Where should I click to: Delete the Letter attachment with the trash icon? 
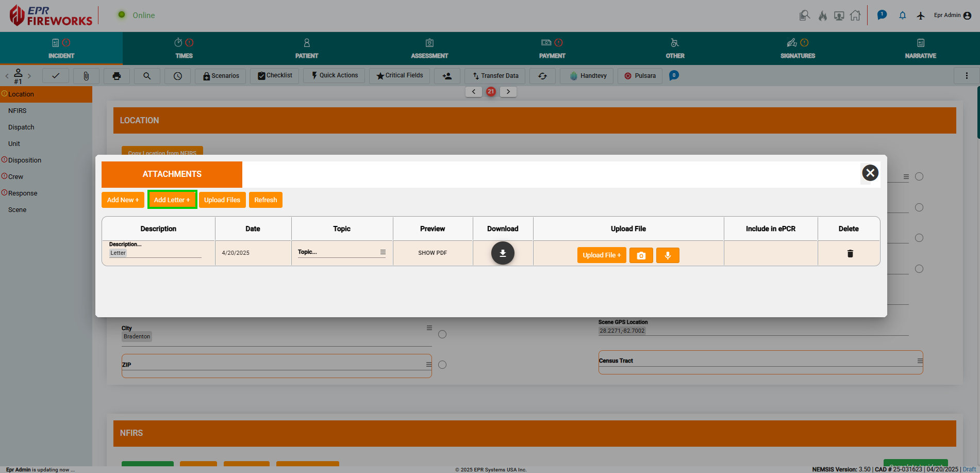(850, 253)
